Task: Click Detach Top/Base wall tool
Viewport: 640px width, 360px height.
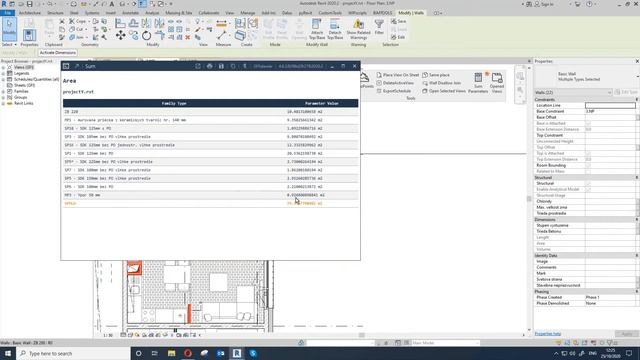Action: coord(335,29)
